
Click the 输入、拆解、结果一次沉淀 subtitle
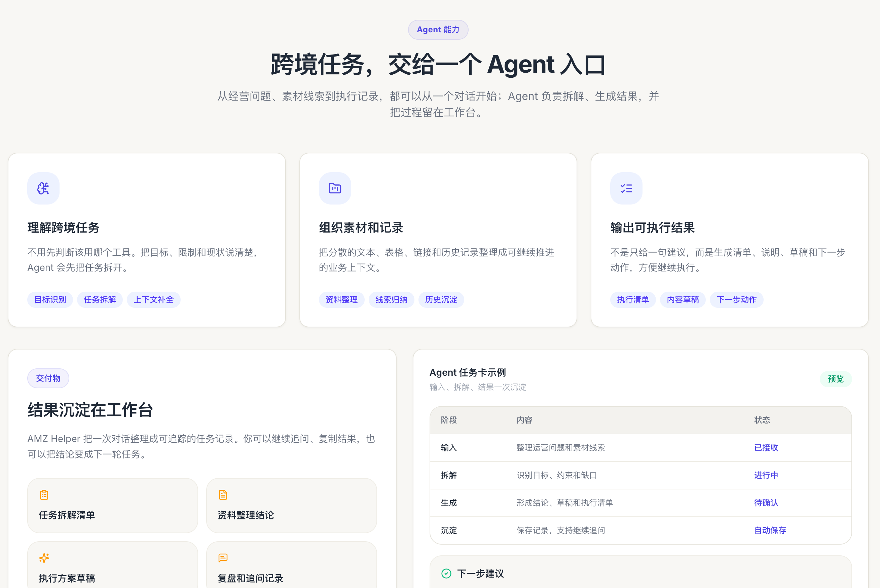478,387
